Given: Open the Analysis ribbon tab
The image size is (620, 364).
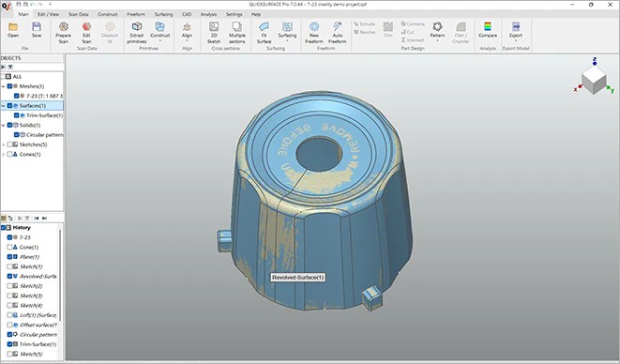Looking at the screenshot, I should (x=208, y=14).
